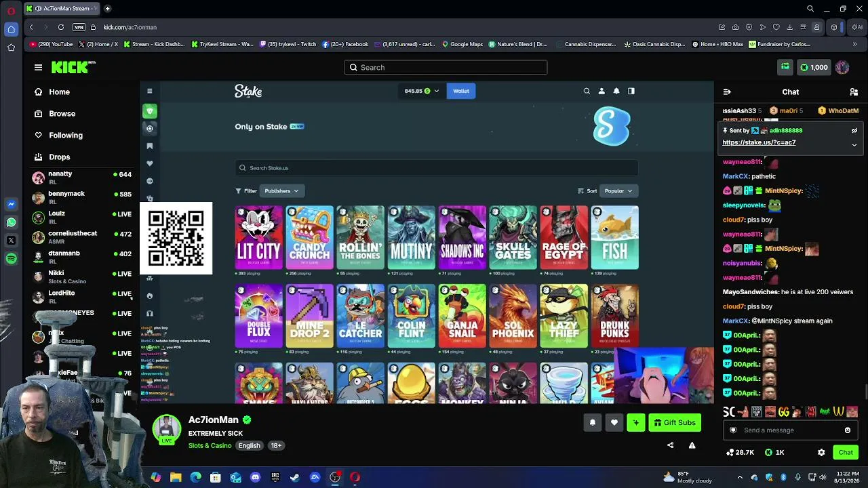Screen dimensions: 868x488
Task: Open chat users list icon
Action: point(854,91)
